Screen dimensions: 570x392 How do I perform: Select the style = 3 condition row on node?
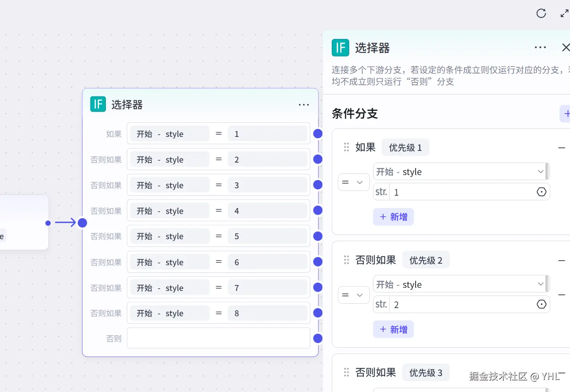pyautogui.click(x=218, y=185)
